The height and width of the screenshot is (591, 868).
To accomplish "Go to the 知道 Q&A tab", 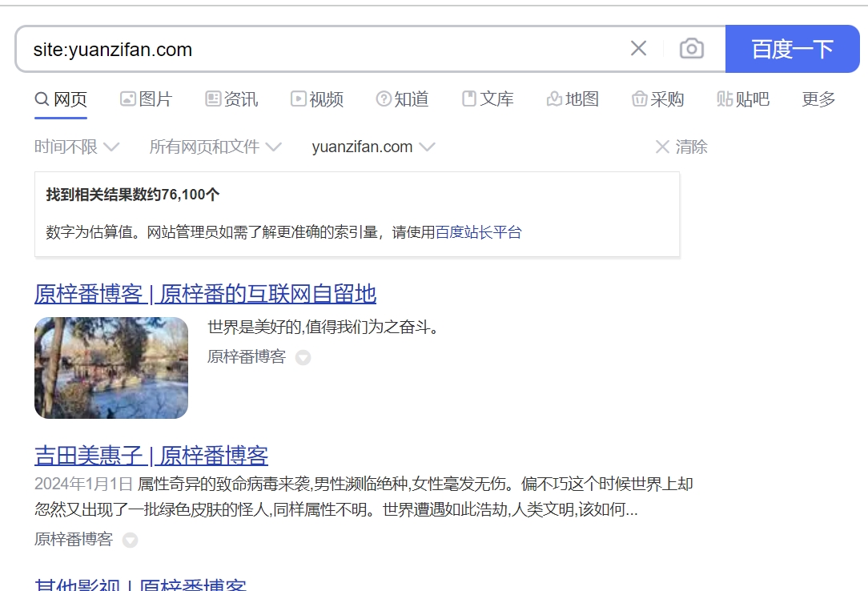I will tap(403, 99).
